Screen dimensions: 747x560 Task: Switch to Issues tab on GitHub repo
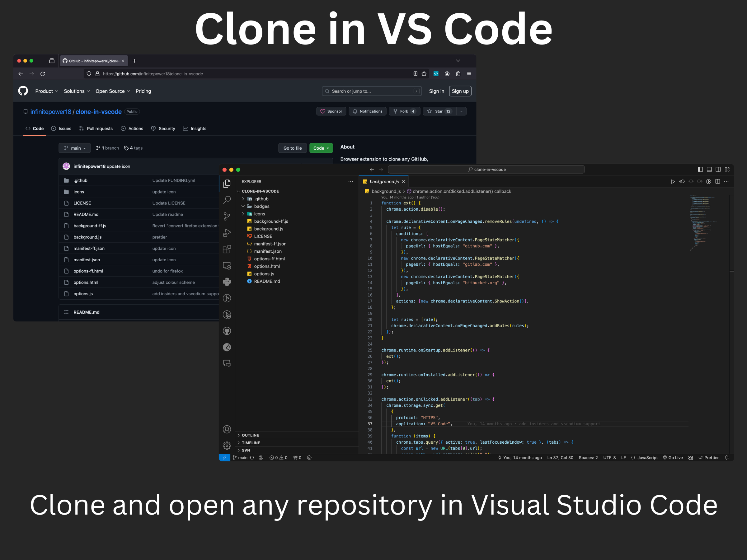[x=61, y=128]
